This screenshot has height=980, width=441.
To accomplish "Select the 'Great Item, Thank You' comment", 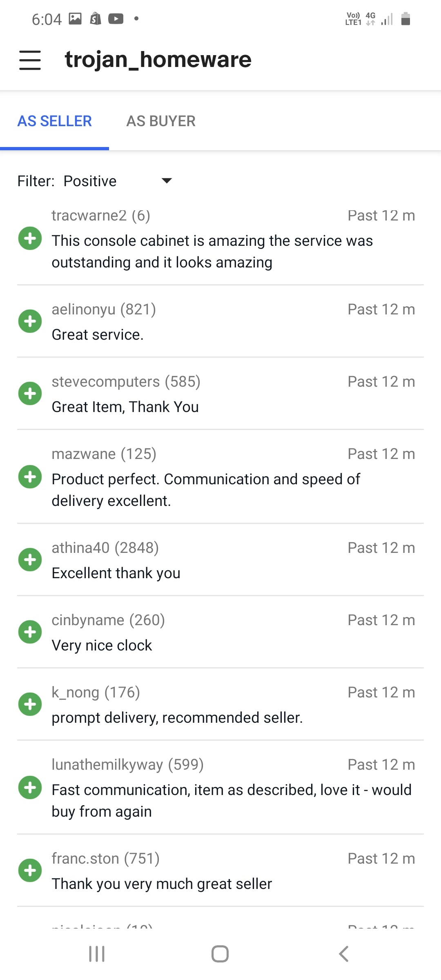I will pyautogui.click(x=125, y=407).
